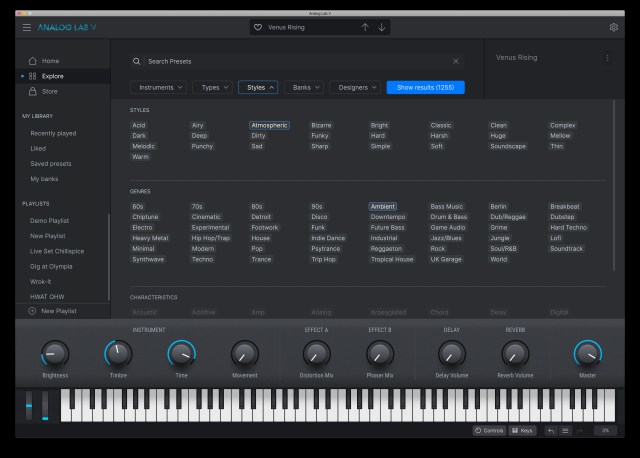Open Recently played in My Library
640x458 pixels.
pos(53,133)
